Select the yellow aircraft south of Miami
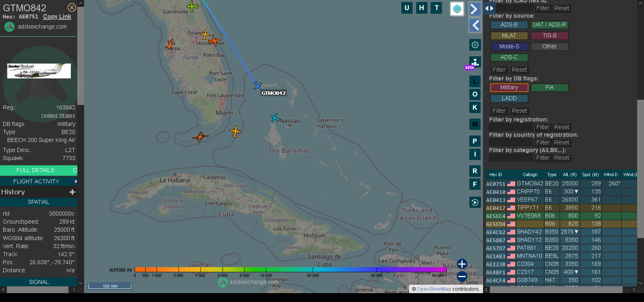644x302 pixels. click(x=235, y=131)
